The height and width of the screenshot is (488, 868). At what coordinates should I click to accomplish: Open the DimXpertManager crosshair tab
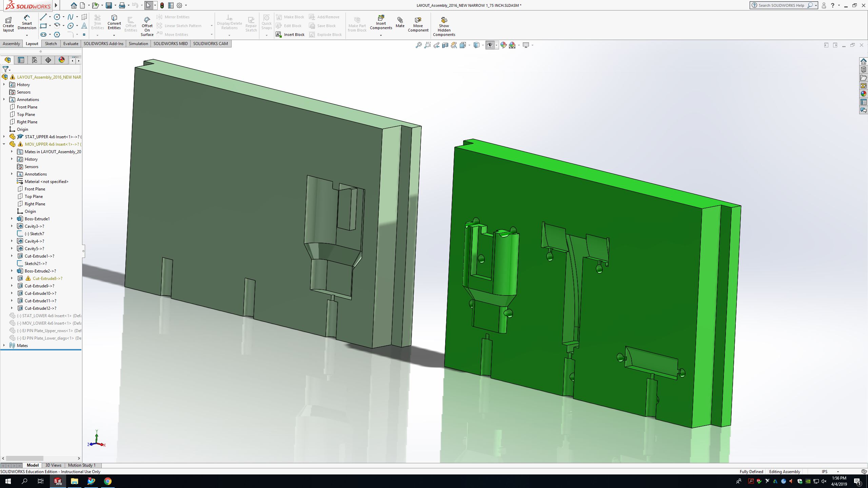coord(48,60)
